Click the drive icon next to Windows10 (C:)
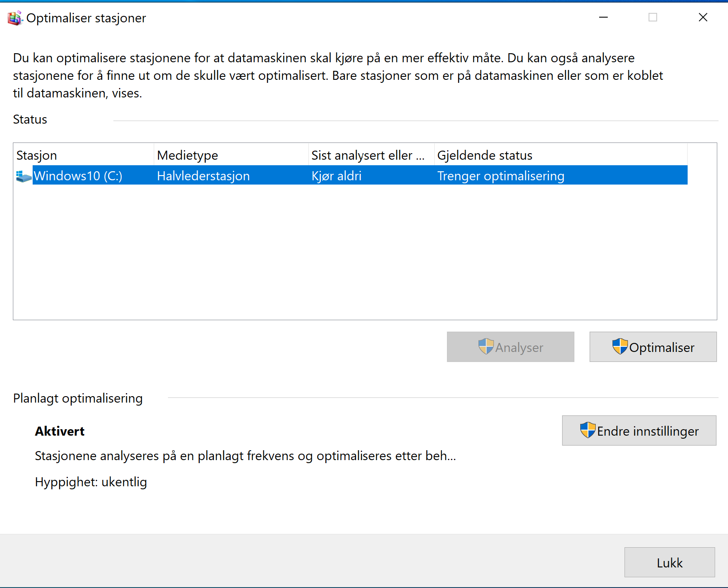 [23, 175]
